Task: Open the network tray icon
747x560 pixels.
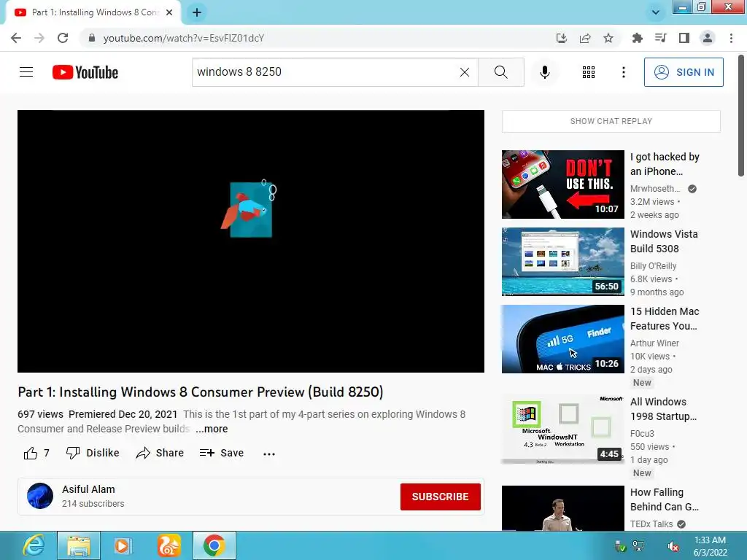Action: tap(638, 546)
